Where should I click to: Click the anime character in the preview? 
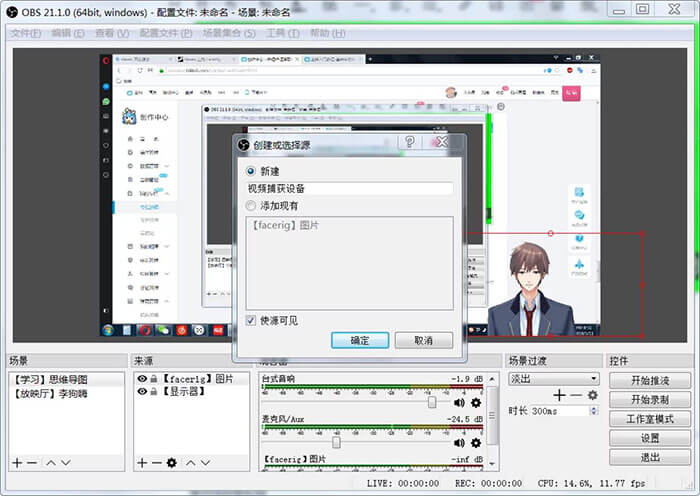(531, 289)
